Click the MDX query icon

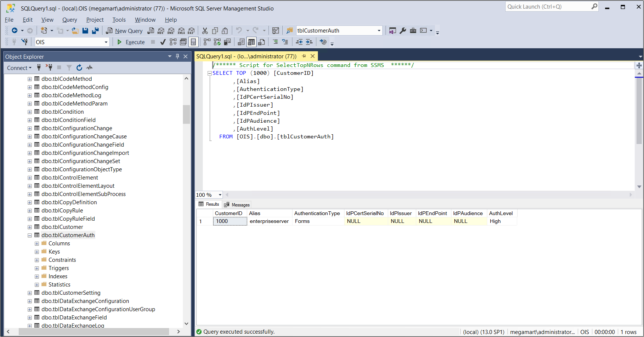point(161,31)
